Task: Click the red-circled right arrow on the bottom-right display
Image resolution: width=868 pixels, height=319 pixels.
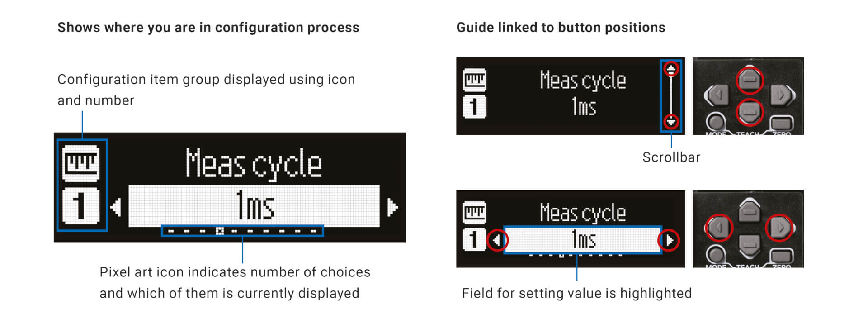Action: (669, 240)
